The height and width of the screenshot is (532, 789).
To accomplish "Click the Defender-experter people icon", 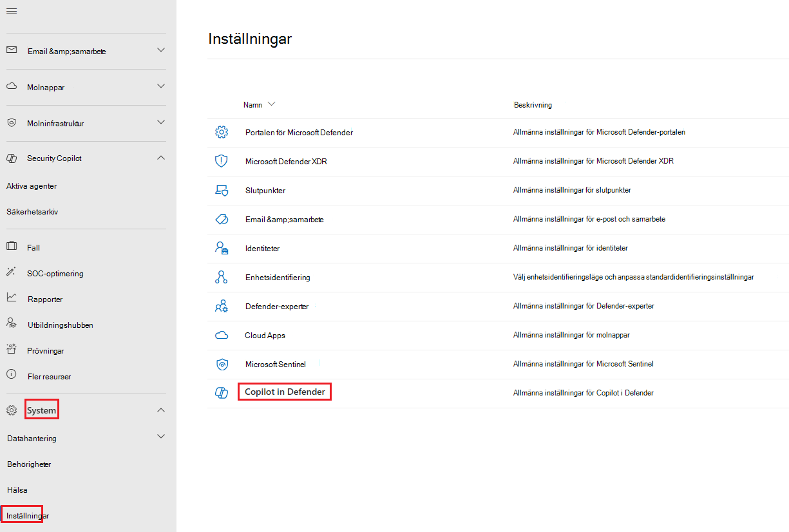I will pyautogui.click(x=222, y=306).
